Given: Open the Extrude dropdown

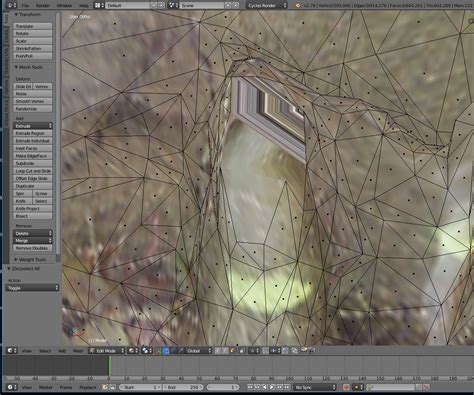Looking at the screenshot, I should tap(33, 126).
